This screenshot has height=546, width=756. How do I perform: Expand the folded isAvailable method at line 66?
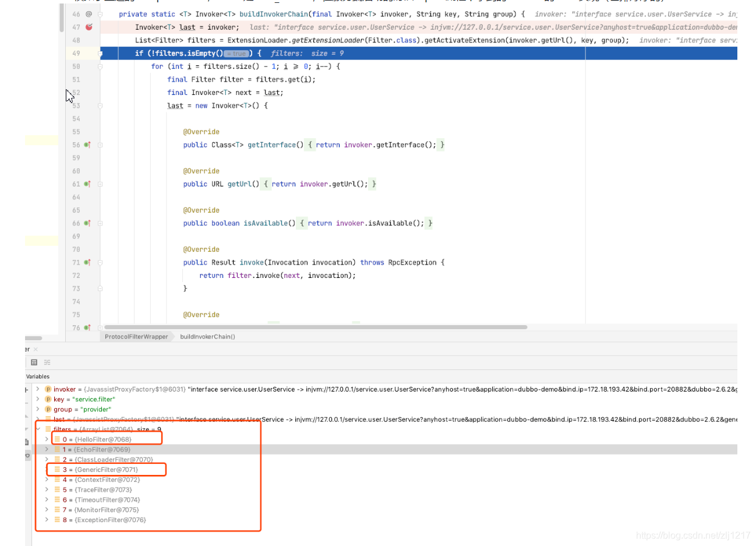coord(100,223)
